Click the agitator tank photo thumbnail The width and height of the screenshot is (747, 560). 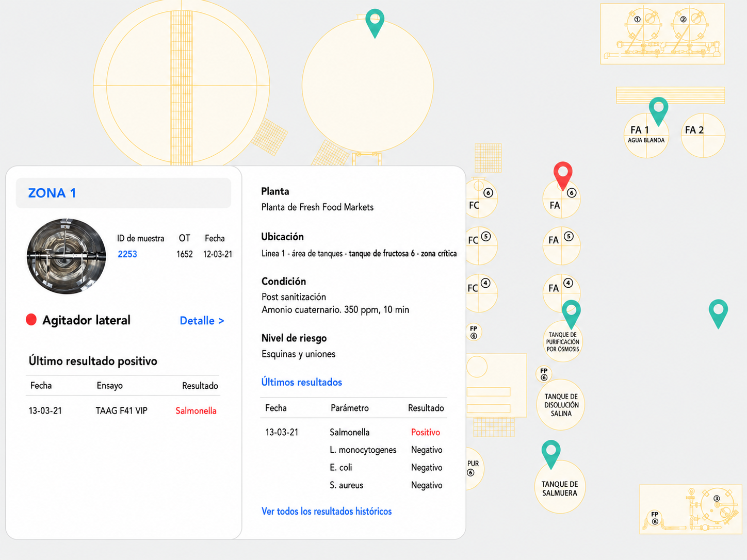point(67,256)
